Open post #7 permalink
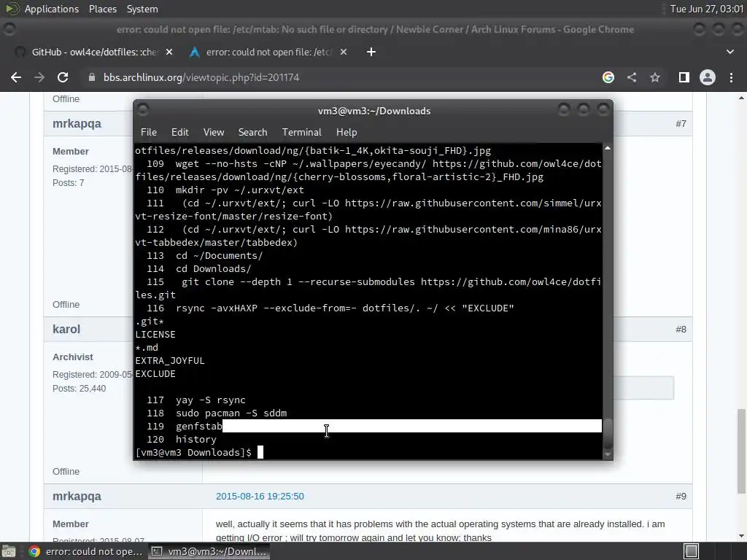This screenshot has width=747, height=560. coord(681,124)
